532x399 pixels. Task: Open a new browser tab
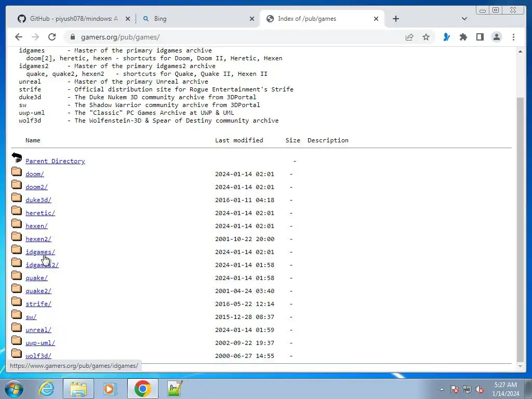click(x=395, y=19)
